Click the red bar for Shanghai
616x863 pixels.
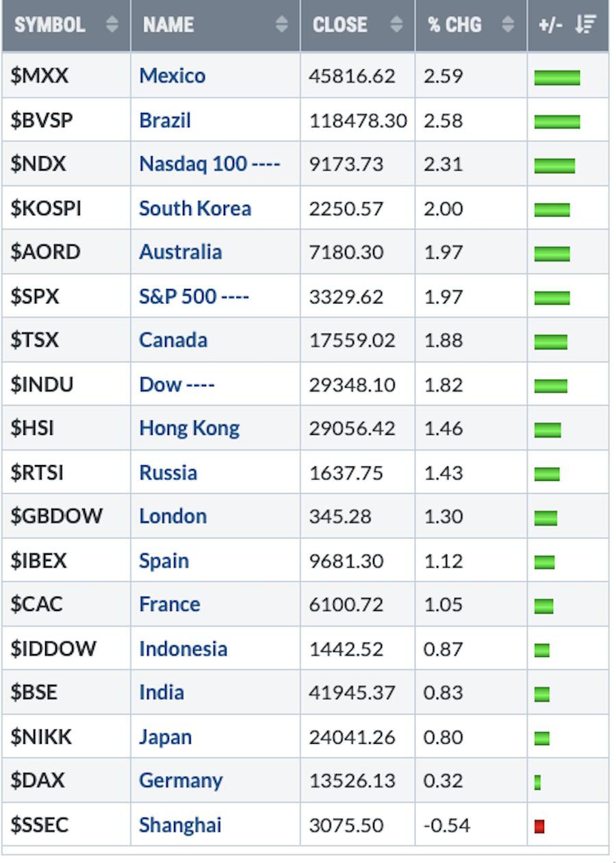(x=539, y=827)
